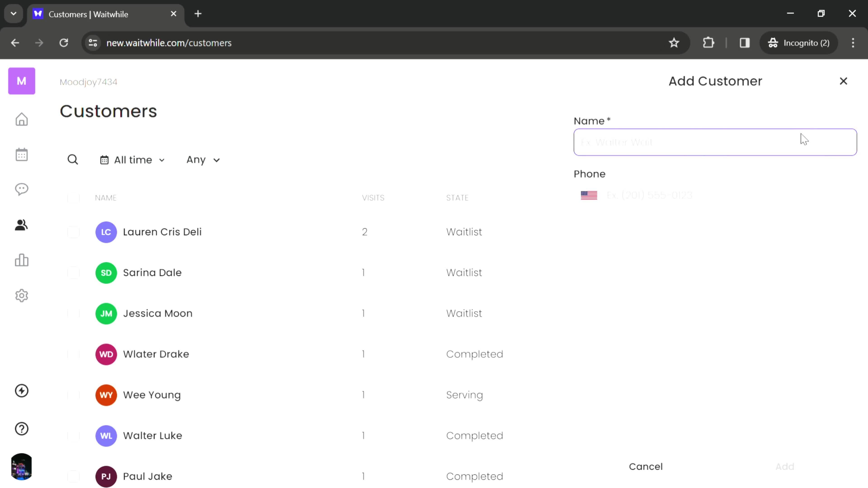Open the tab search dropdown arrow
Image resolution: width=868 pixels, height=488 pixels.
14,14
